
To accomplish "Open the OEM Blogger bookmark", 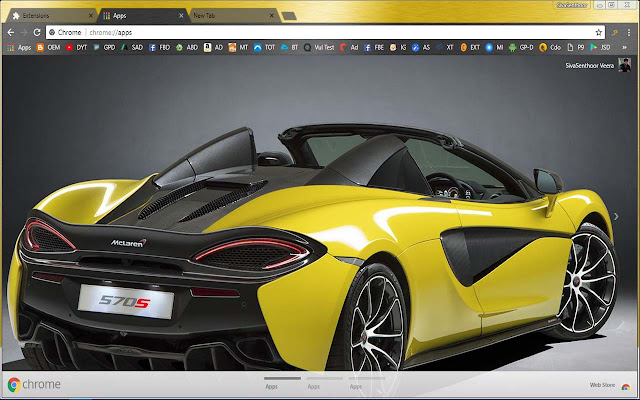I will click(x=49, y=47).
